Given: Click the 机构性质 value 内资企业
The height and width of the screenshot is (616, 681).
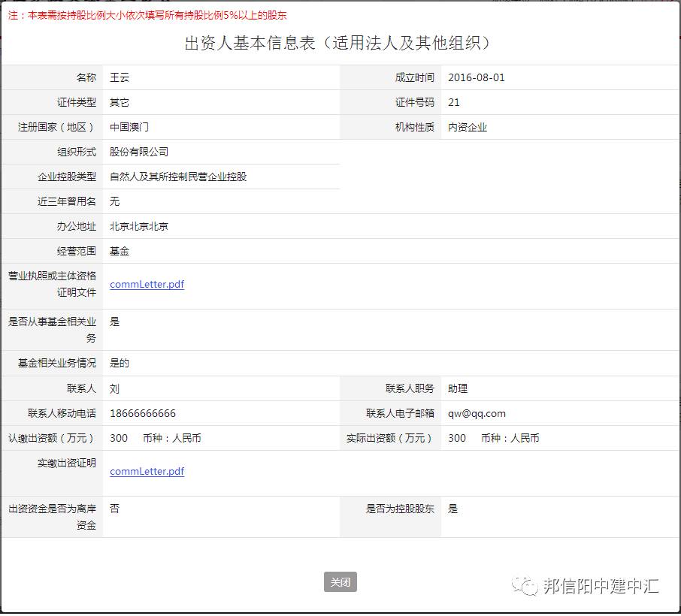Looking at the screenshot, I should 468,127.
